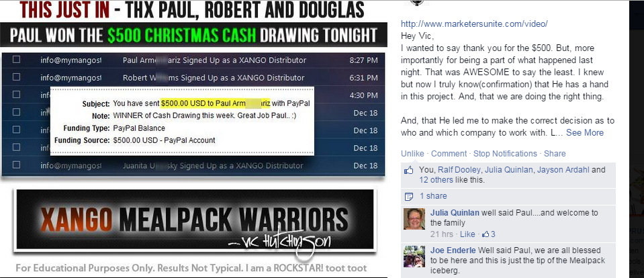
Task: Tick checkbox for Juanita's Dec 18 email
Action: pyautogui.click(x=16, y=165)
